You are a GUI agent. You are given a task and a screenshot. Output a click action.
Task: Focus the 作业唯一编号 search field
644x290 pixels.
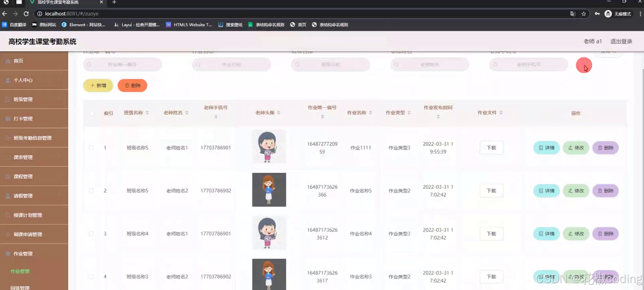(122, 65)
